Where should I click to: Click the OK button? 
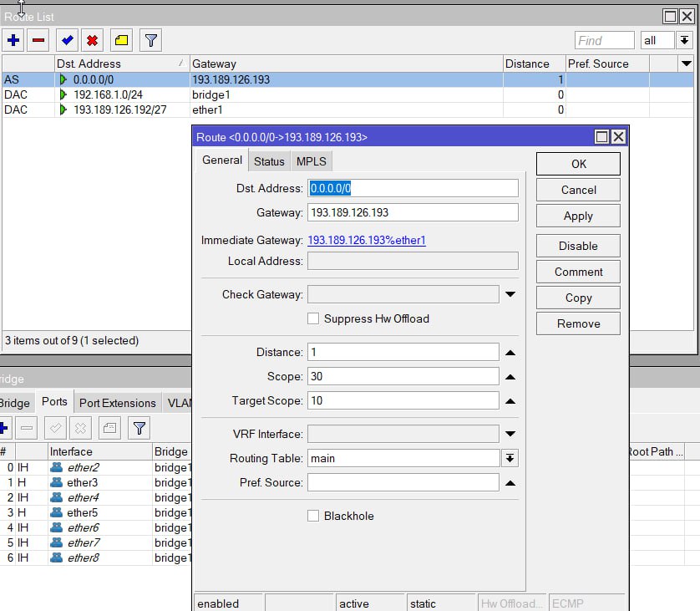click(x=578, y=164)
